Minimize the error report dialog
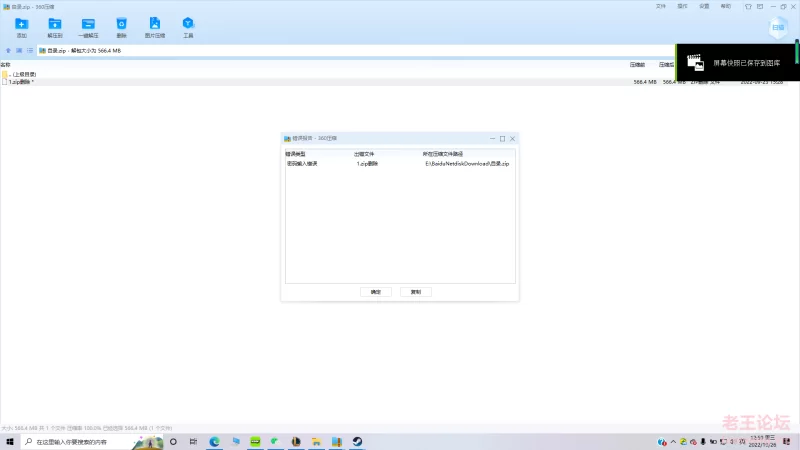 (492, 138)
